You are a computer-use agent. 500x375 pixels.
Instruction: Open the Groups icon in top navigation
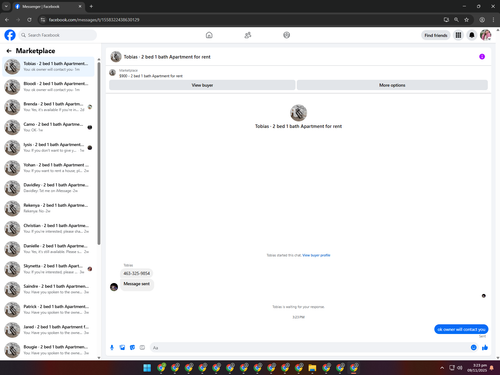286,35
